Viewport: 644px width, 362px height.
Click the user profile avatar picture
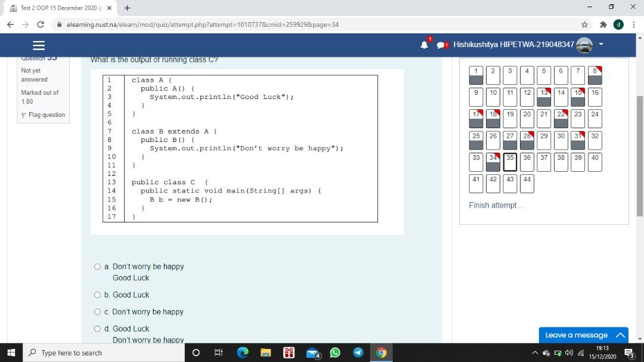[584, 45]
